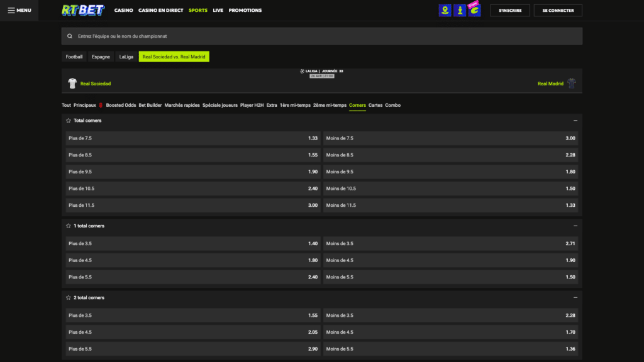Favorite the 1 total corners market star
This screenshot has height=362, width=644.
tap(69, 226)
